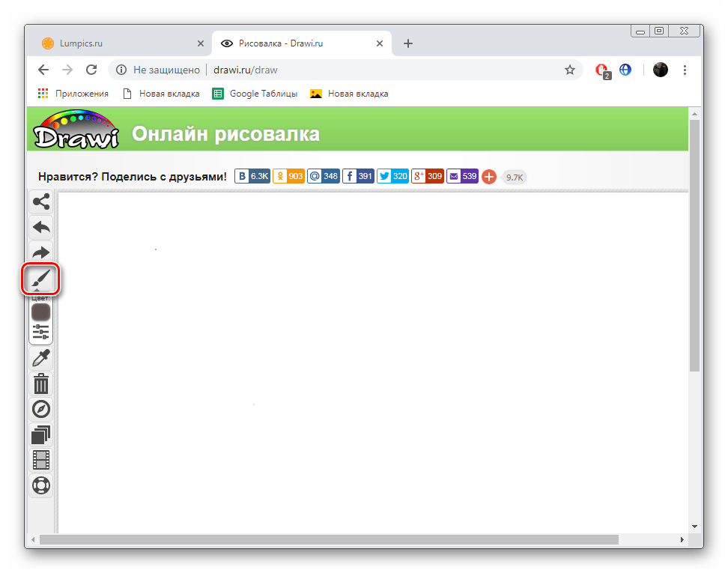
Task: Open the layers stack icon
Action: (x=40, y=434)
